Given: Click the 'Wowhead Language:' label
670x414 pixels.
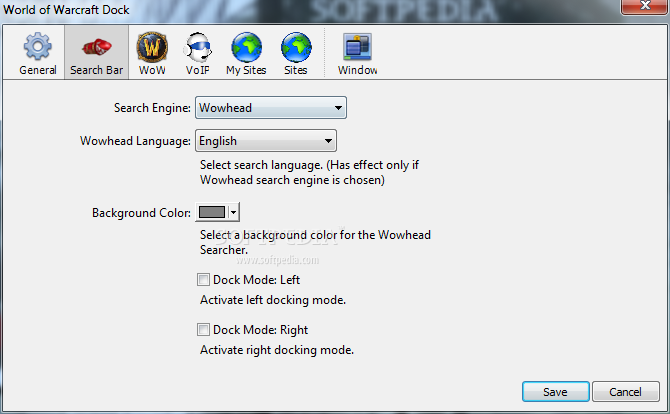Looking at the screenshot, I should click(x=135, y=141).
